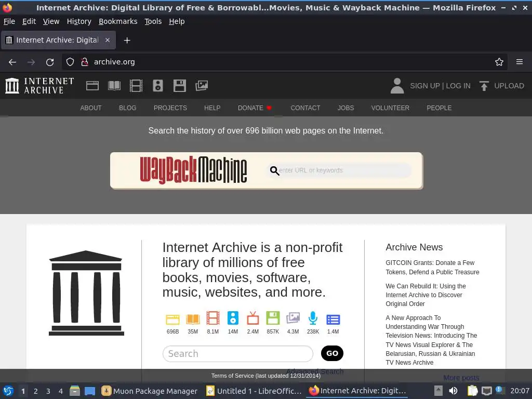
Task: Click the TV icon labeled 2.4M
Action: [253, 318]
